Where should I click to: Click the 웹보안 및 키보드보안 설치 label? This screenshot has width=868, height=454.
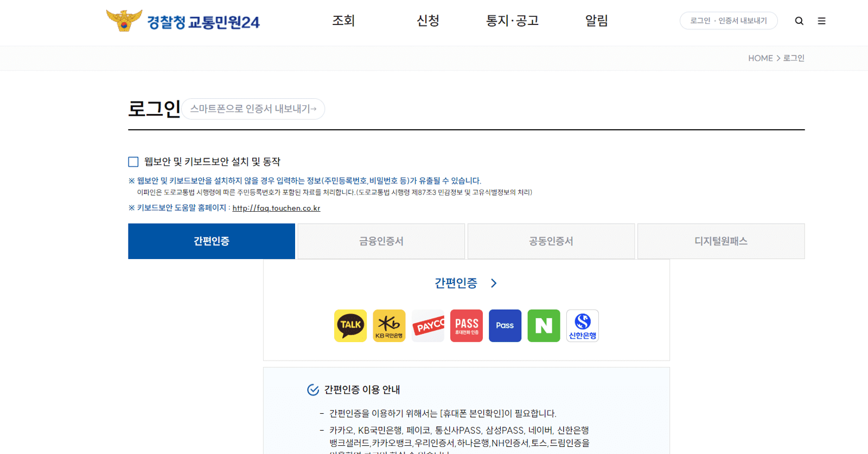pos(212,162)
